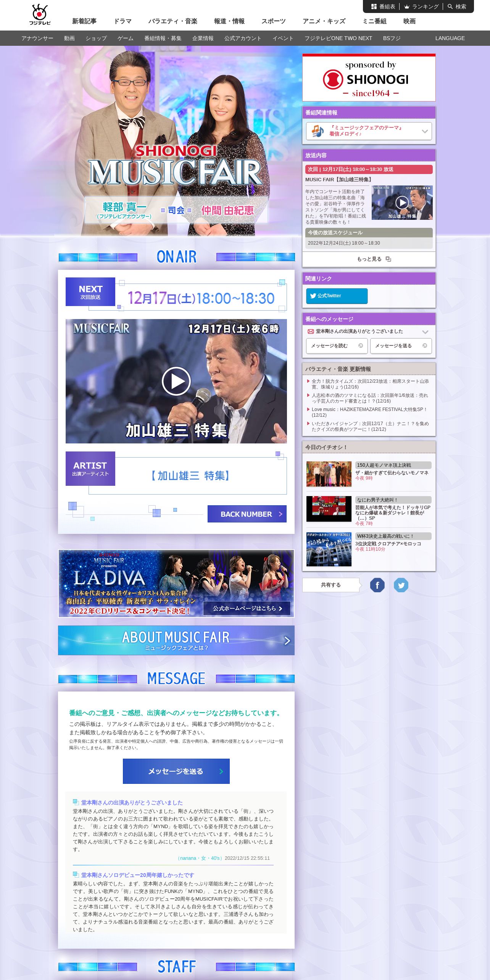Go to 公式アカウント link
This screenshot has width=490, height=980.
pos(243,38)
